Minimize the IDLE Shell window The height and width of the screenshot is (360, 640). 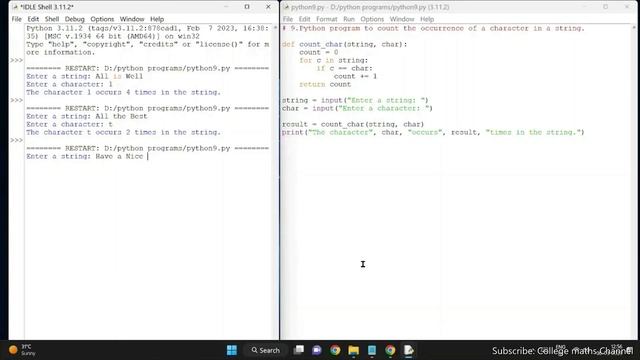tap(226, 7)
